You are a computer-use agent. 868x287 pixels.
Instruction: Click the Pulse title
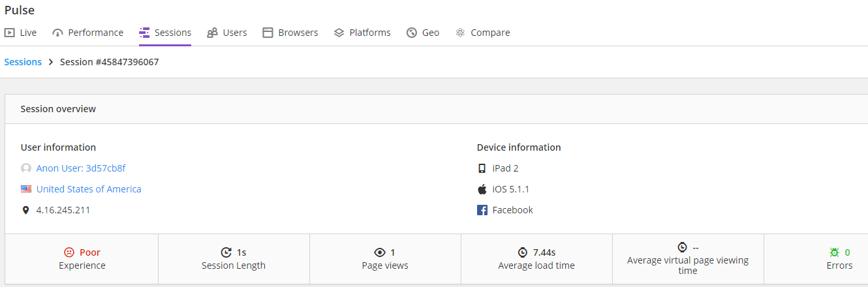(x=20, y=10)
